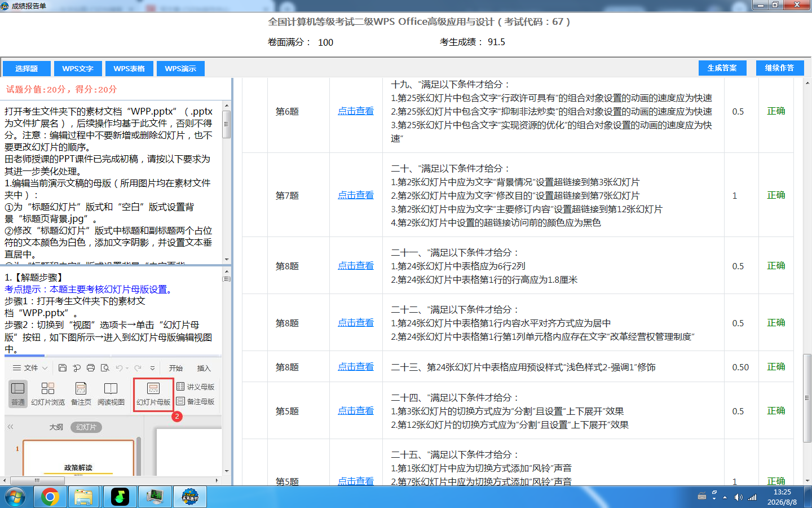Click the 卷面满分 100 value
Screen dimensions: 812x508
[325, 42]
